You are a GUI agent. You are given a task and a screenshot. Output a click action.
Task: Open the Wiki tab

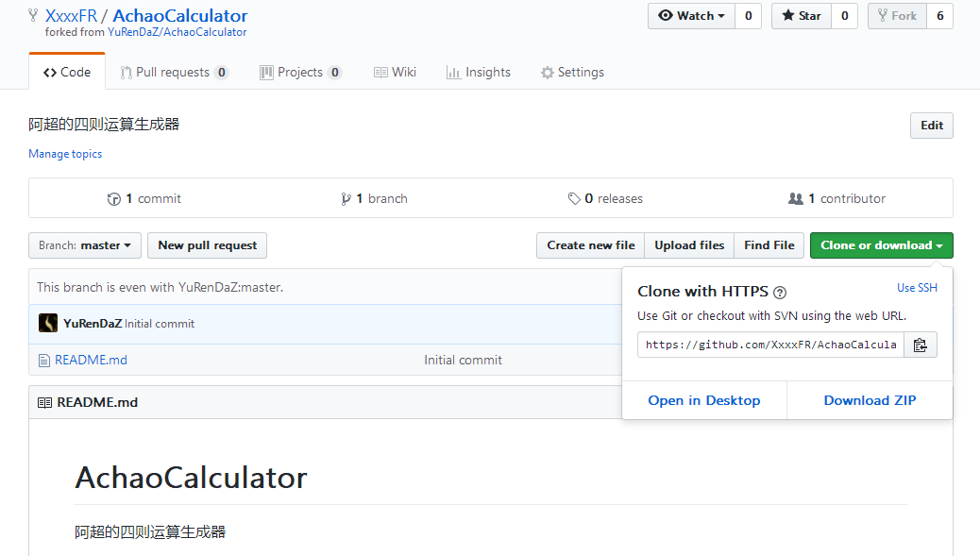(395, 73)
